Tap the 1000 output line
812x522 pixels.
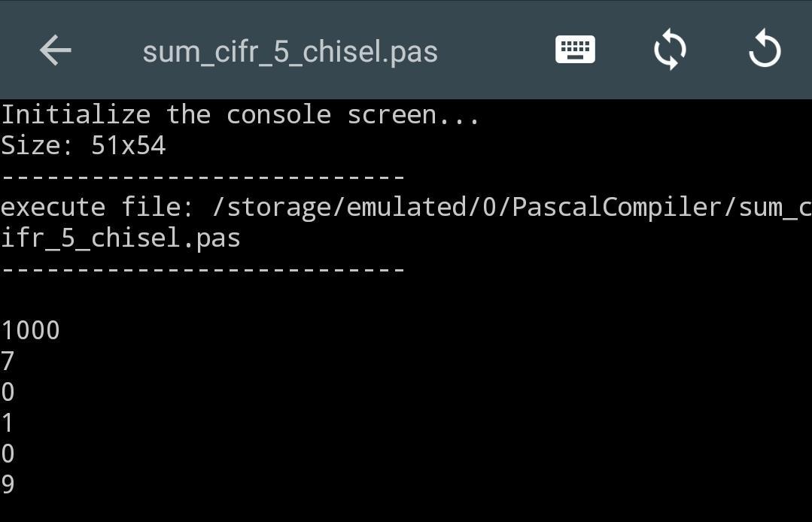click(30, 331)
